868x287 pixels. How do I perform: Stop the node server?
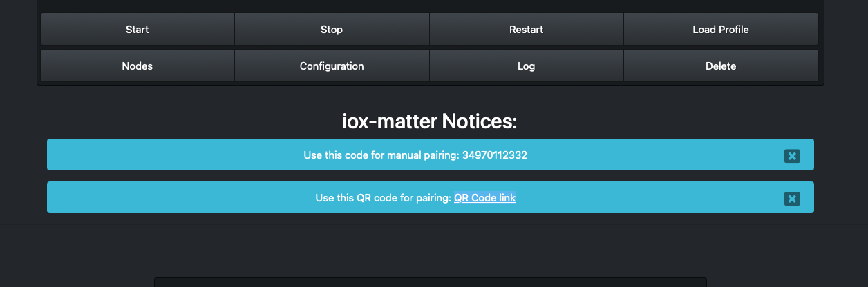click(332, 30)
